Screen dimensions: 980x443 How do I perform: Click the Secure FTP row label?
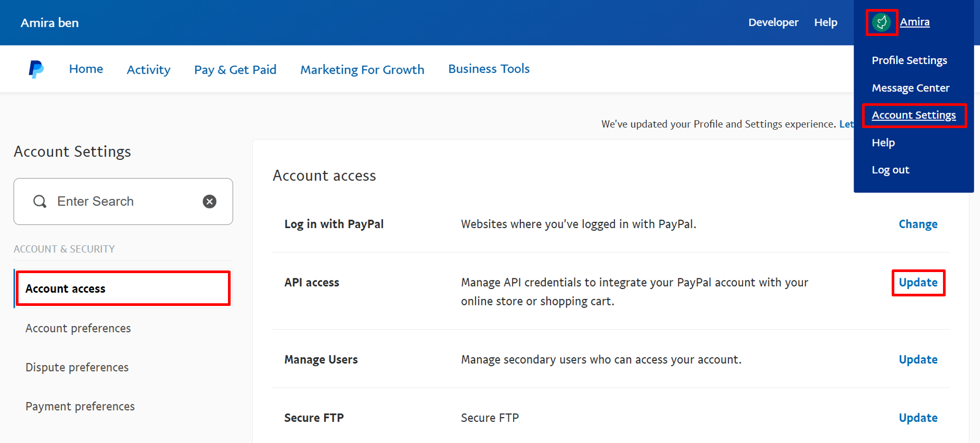[x=314, y=418]
